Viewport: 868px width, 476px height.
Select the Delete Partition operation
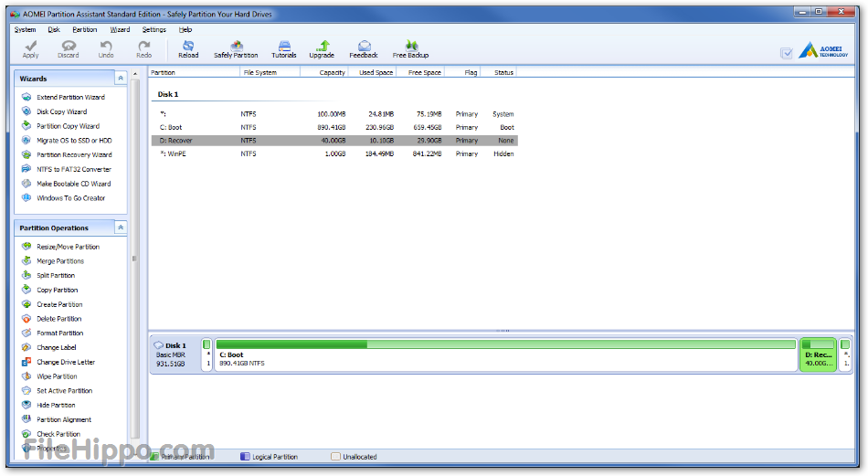coord(58,318)
